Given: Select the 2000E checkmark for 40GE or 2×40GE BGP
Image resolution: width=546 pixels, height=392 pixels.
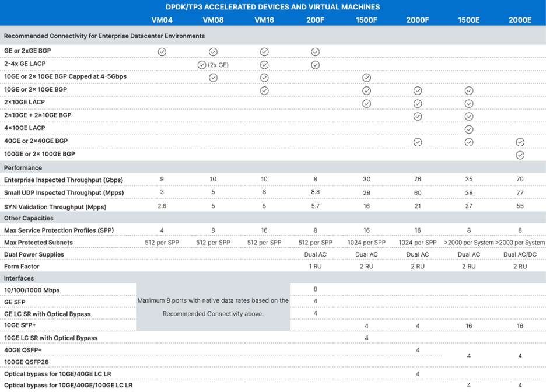Looking at the screenshot, I should point(520,142).
